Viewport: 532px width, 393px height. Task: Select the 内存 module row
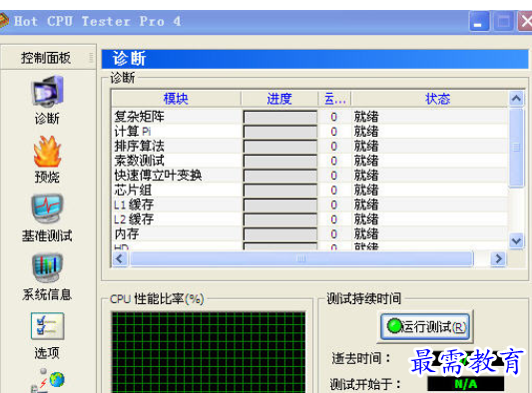coord(309,234)
